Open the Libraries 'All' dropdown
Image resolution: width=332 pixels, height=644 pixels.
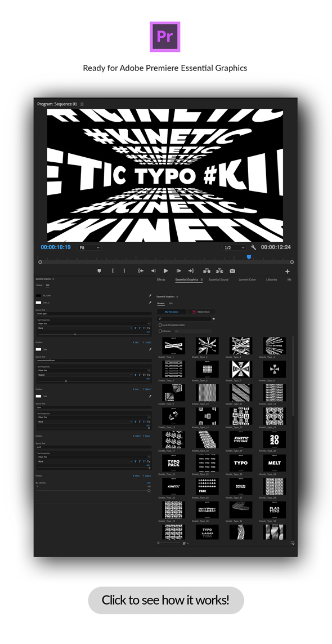click(x=192, y=331)
